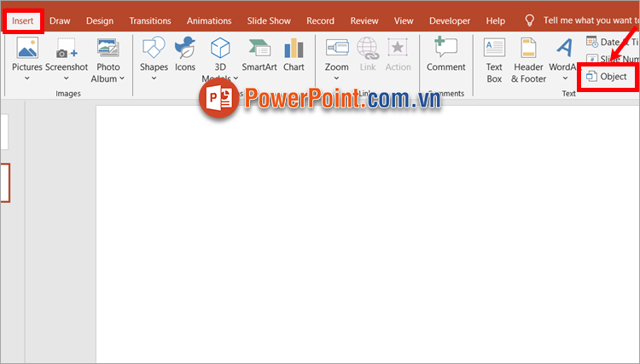
Task: Insert Icons using the duck icon
Action: click(185, 48)
